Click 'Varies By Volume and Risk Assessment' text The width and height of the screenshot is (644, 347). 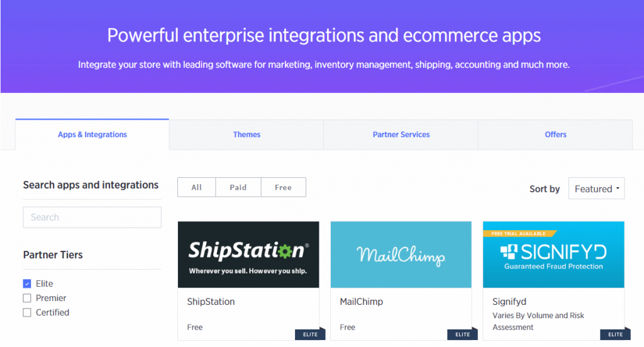point(538,321)
